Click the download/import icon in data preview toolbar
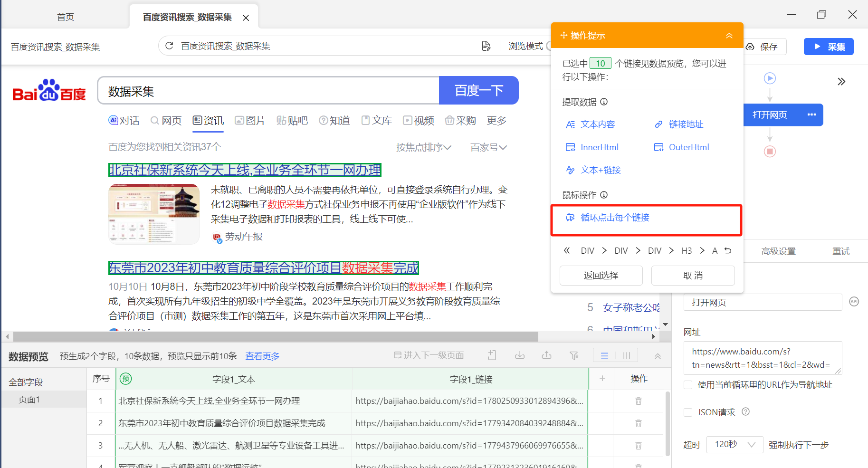This screenshot has width=868, height=468. (520, 355)
